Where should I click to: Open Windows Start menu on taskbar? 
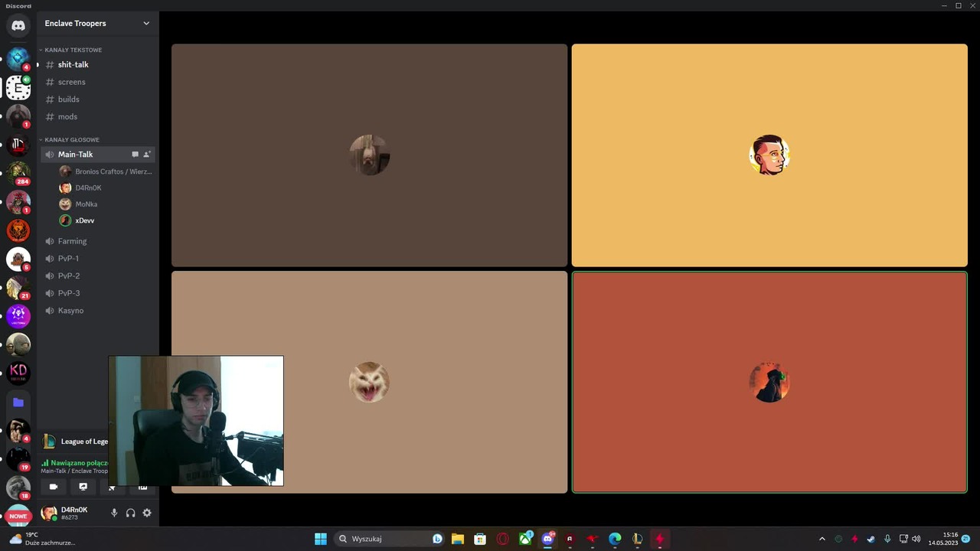[x=321, y=539]
